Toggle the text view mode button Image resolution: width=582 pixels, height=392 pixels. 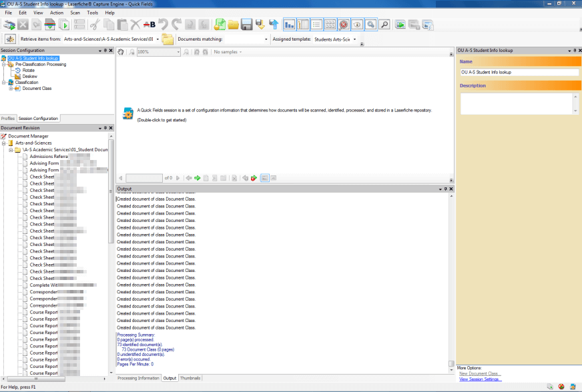click(x=274, y=178)
